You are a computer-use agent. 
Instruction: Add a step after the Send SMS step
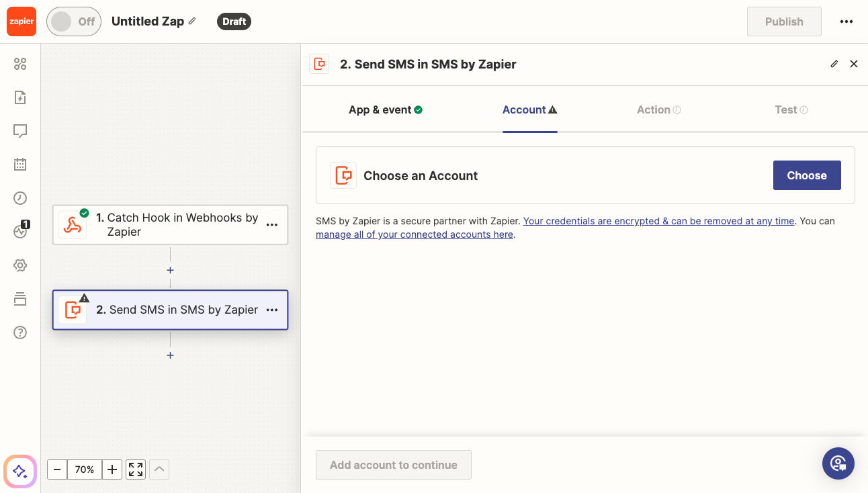click(171, 355)
